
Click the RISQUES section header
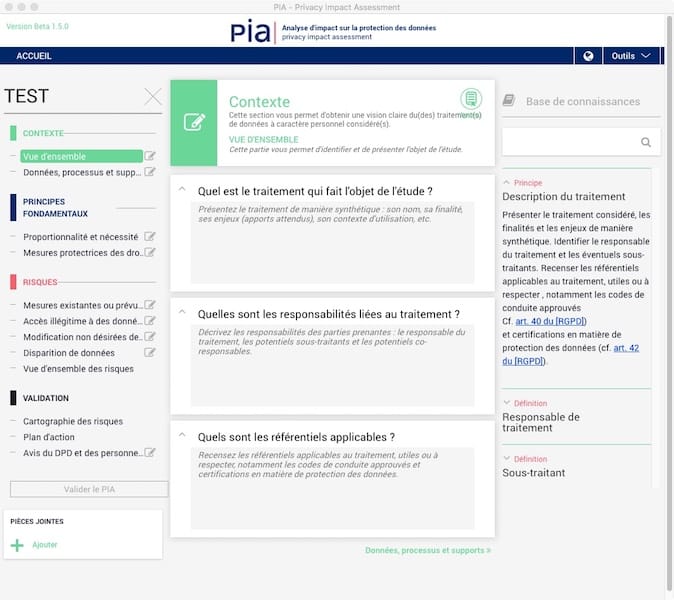(40, 282)
